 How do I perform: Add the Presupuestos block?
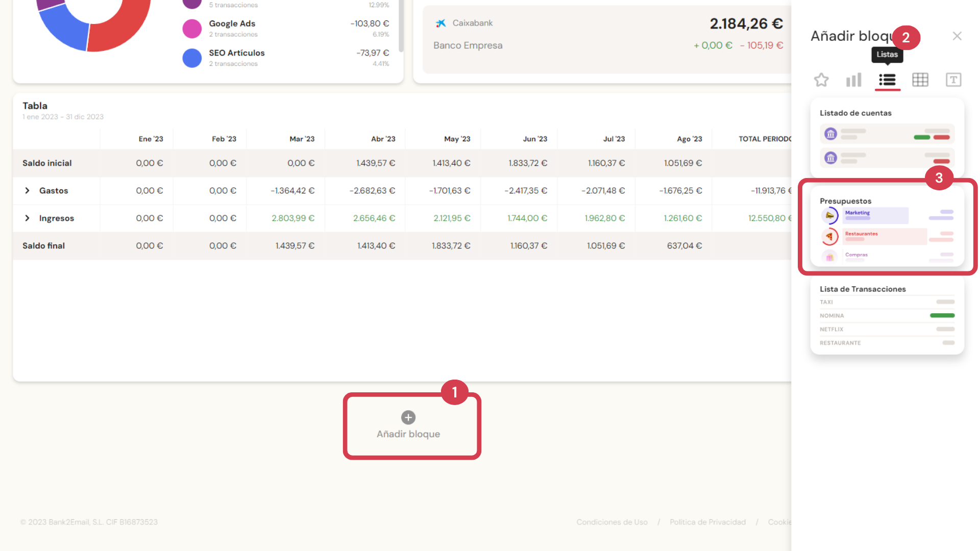click(887, 227)
